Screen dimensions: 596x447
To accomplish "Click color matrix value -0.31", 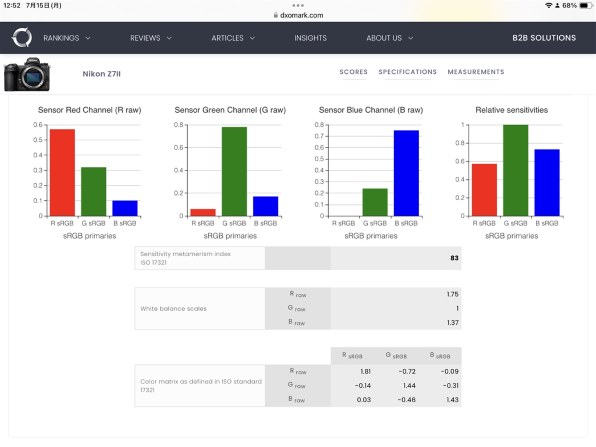I will click(x=450, y=385).
